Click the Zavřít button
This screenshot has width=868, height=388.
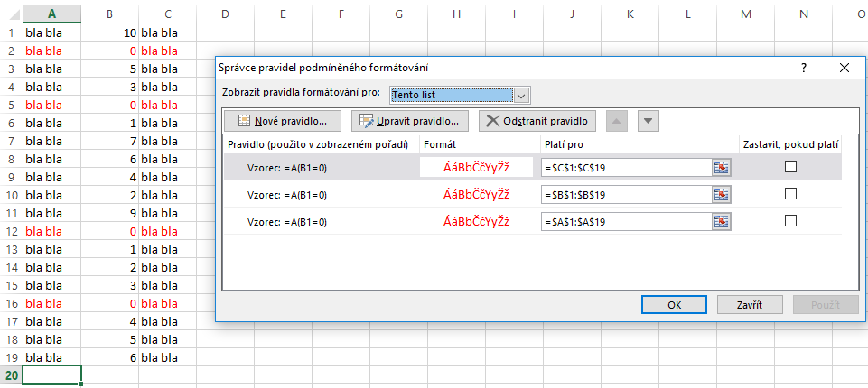point(749,305)
